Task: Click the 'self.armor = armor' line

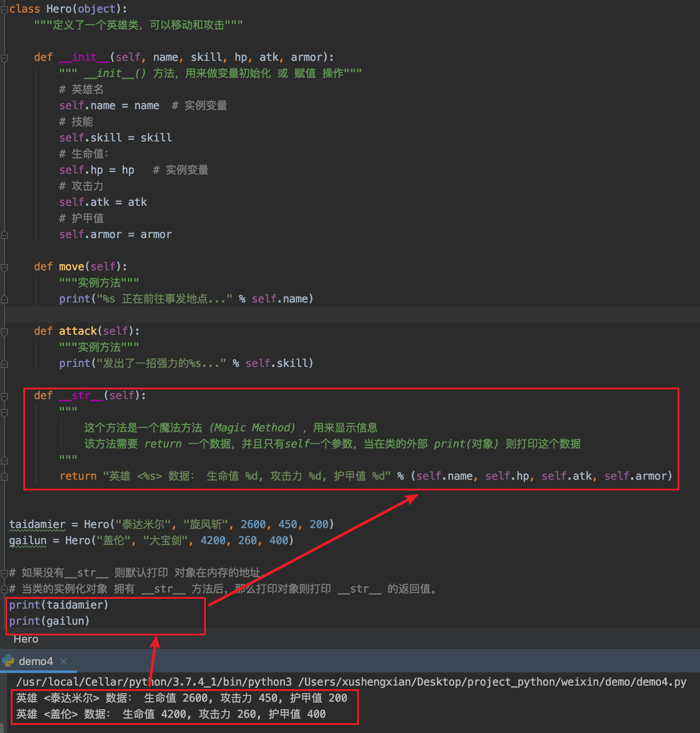Action: 115,234
